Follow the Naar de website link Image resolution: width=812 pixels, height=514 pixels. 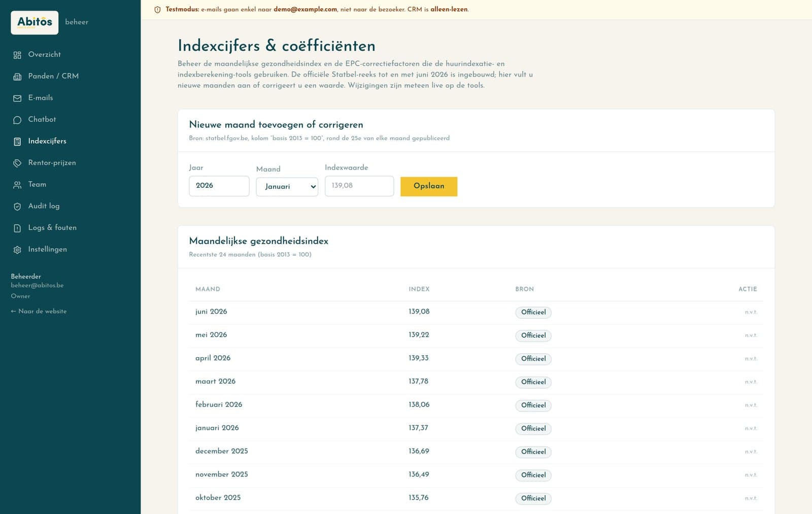pos(39,311)
